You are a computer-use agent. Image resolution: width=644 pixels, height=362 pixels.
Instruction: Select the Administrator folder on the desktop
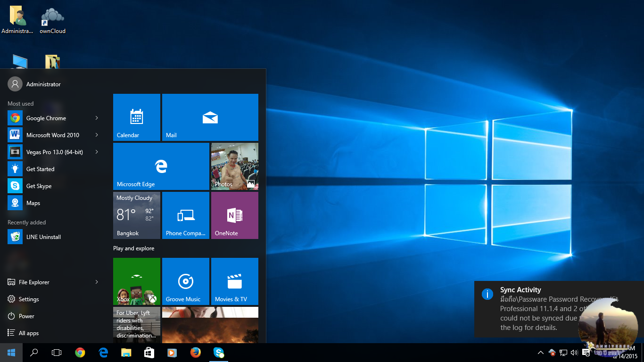(17, 20)
